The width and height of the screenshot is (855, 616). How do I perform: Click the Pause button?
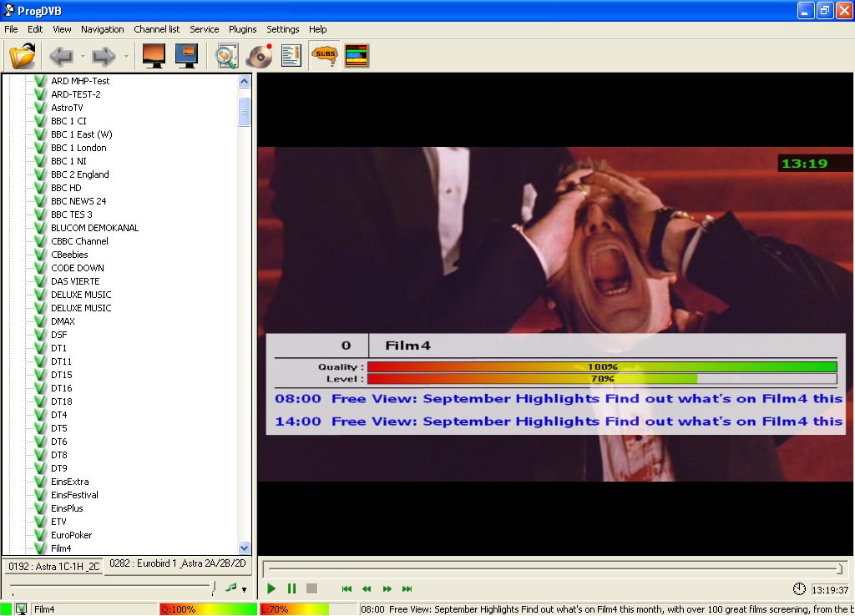(x=291, y=588)
